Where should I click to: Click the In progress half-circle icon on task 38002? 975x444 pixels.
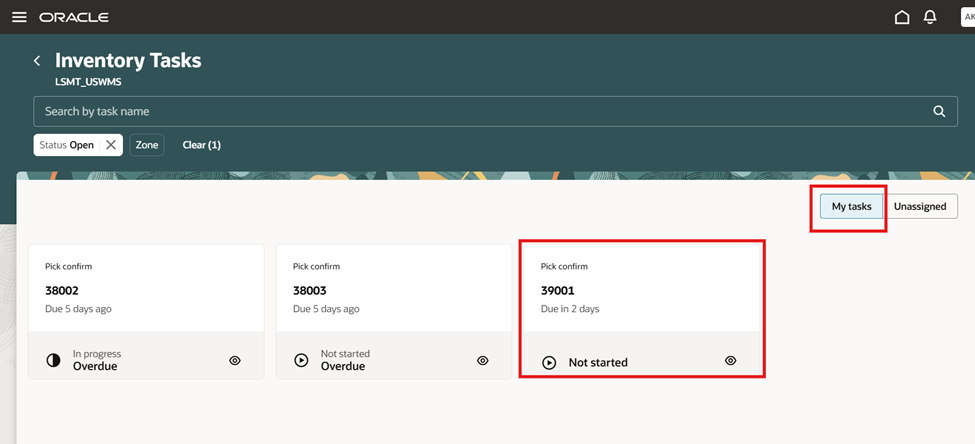53,360
